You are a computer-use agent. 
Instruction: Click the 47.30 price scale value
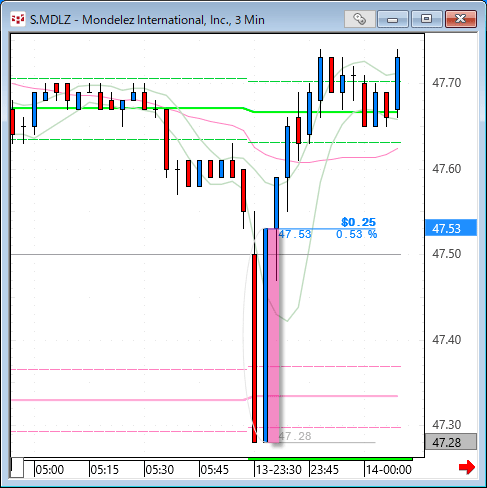pos(446,424)
